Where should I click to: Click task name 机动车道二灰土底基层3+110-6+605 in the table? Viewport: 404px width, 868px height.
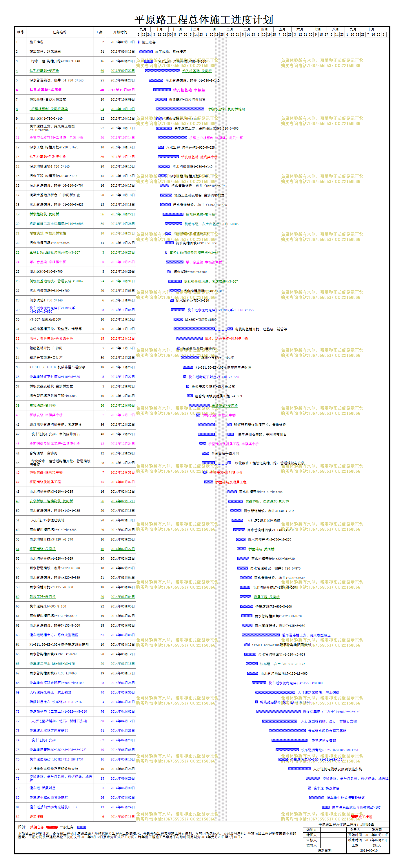tap(56, 224)
